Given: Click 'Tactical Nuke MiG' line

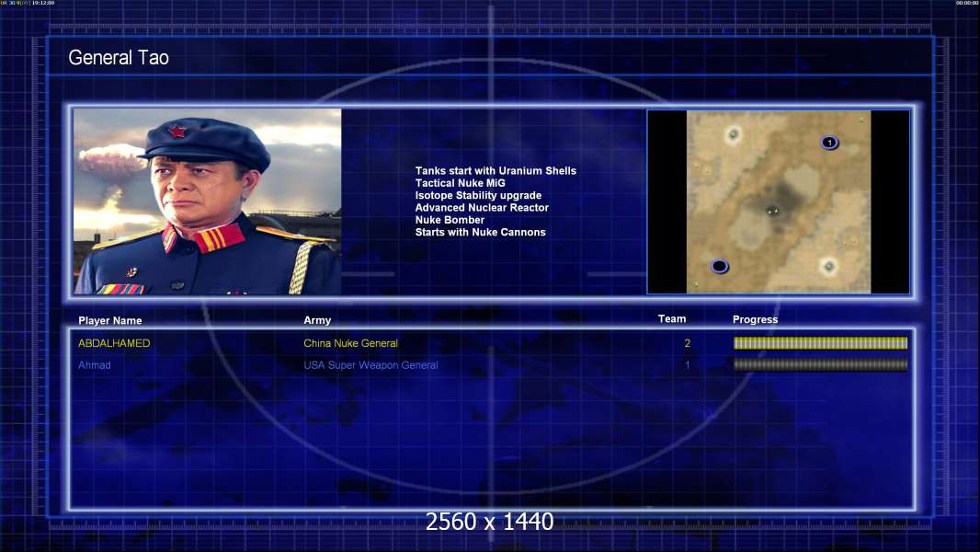Looking at the screenshot, I should click(x=460, y=183).
